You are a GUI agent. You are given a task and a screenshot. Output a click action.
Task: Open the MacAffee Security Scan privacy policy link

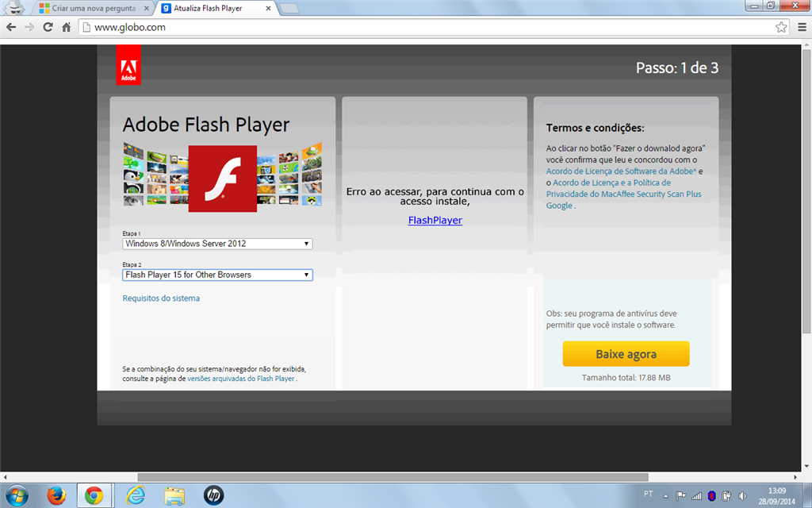click(623, 194)
